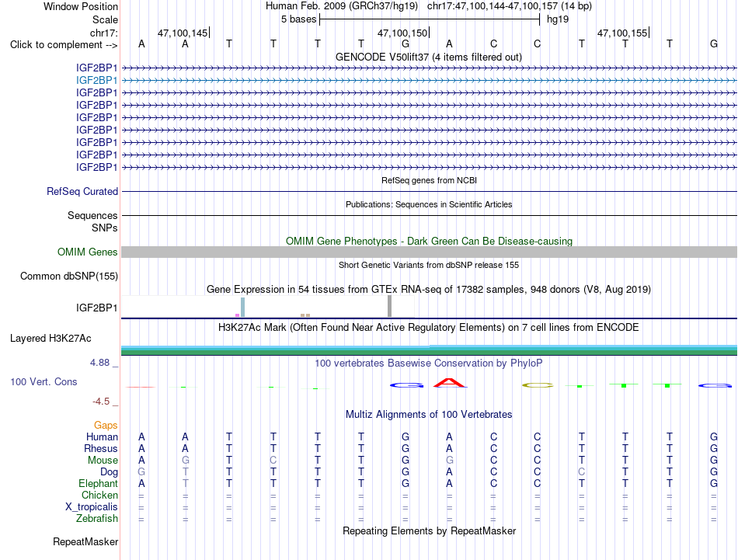Click the Elephant species row label

click(99, 484)
